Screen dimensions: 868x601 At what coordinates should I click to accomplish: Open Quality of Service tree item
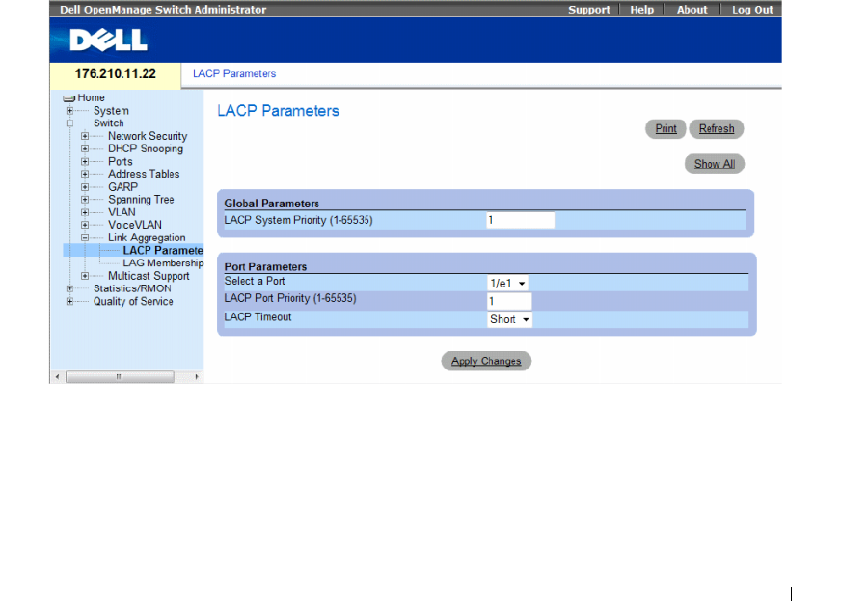click(133, 301)
